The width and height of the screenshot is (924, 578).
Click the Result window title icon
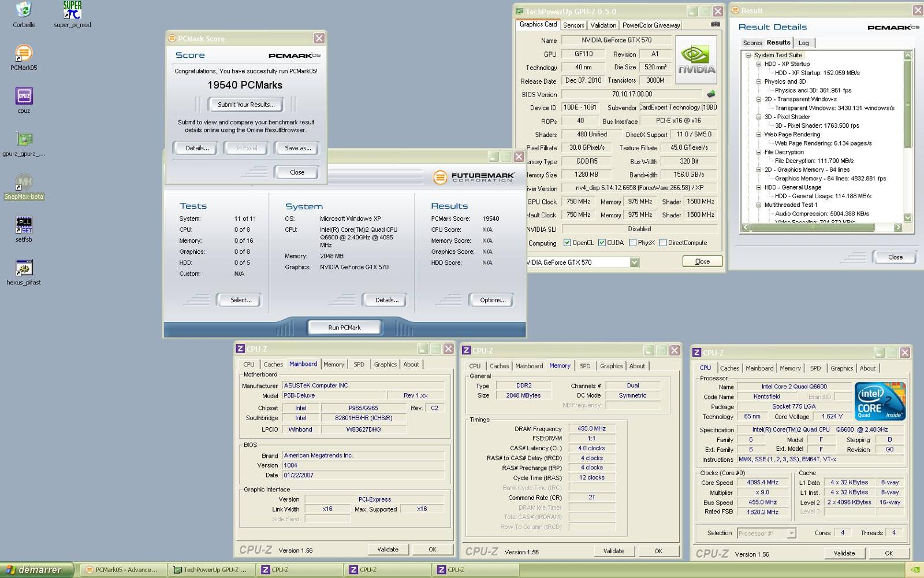click(735, 10)
